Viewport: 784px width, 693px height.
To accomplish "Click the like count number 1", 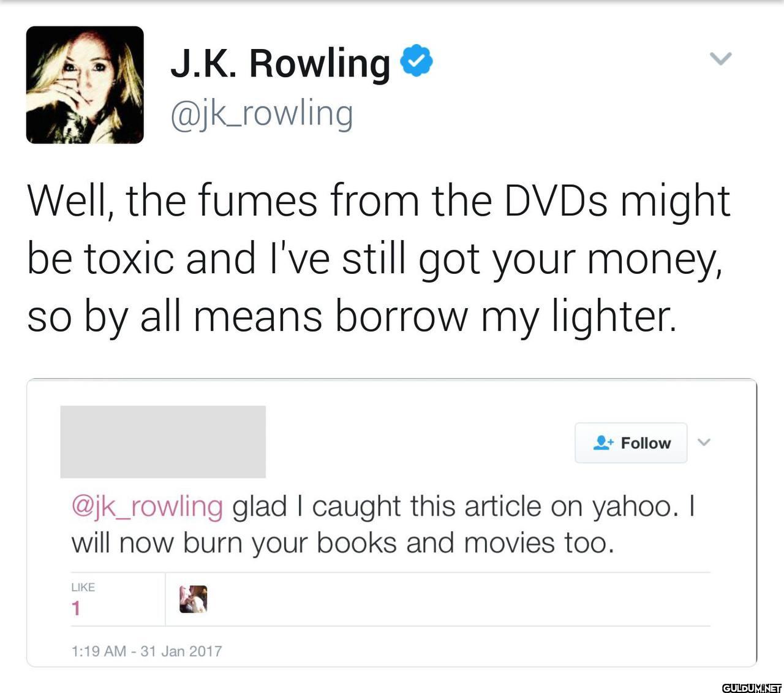I will pyautogui.click(x=76, y=608).
